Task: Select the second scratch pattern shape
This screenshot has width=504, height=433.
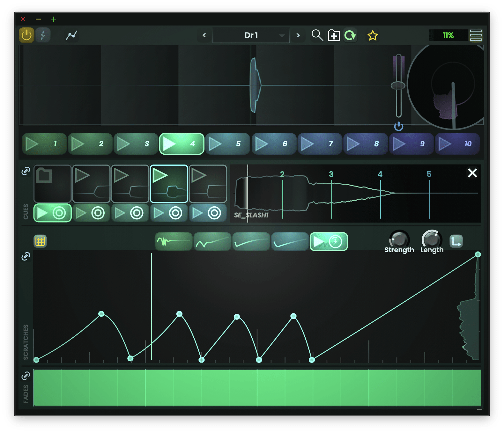Action: (212, 242)
